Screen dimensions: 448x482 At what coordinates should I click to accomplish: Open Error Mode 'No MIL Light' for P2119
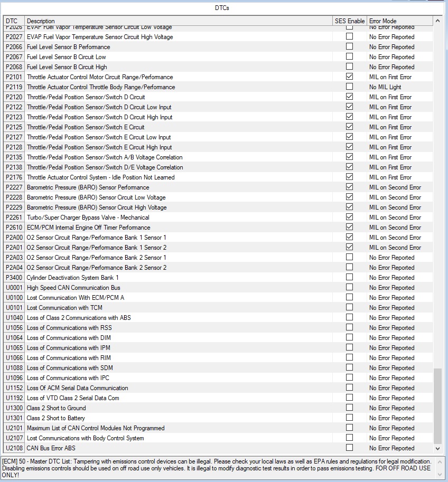tap(400, 87)
